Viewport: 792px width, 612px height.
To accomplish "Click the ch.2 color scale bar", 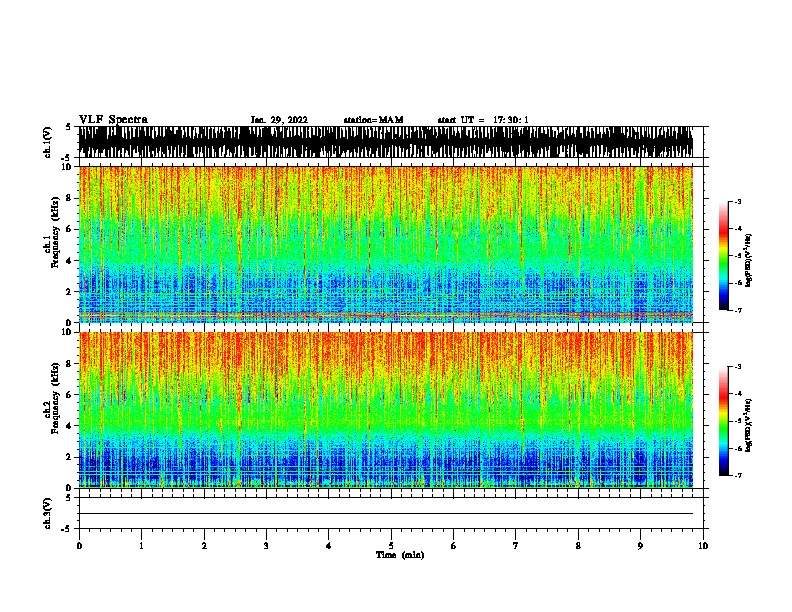I will (x=724, y=421).
